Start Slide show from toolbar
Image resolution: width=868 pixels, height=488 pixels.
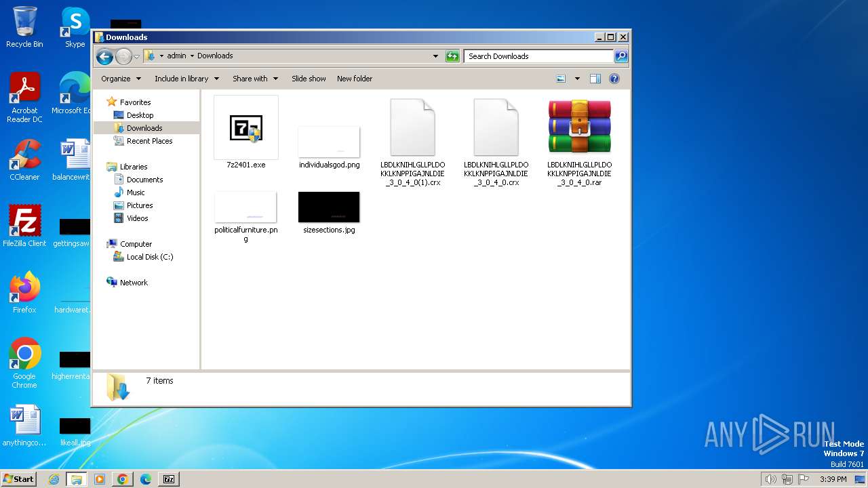pyautogui.click(x=309, y=79)
